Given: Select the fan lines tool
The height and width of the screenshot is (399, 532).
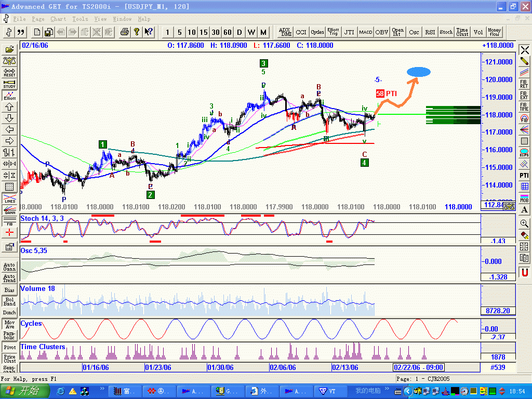Looking at the screenshot, I should [524, 129].
